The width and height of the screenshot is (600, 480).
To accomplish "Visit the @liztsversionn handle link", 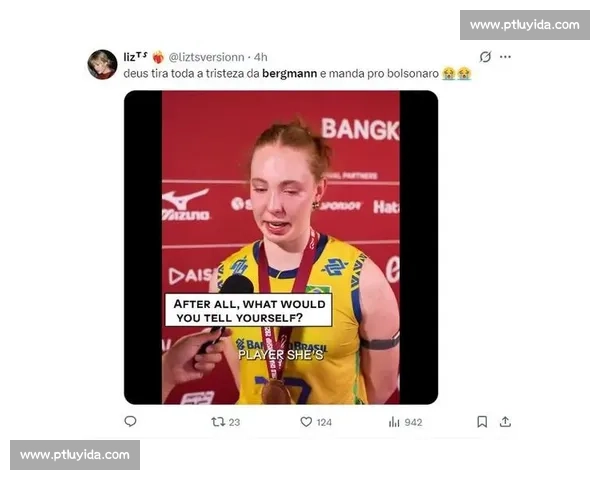I will 206,57.
